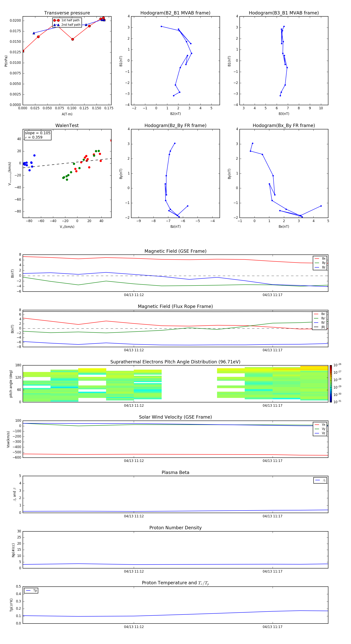The width and height of the screenshot is (351, 644).
Task: Click the Suprathermal Electrons Pitch Angle title
Action: (175, 362)
